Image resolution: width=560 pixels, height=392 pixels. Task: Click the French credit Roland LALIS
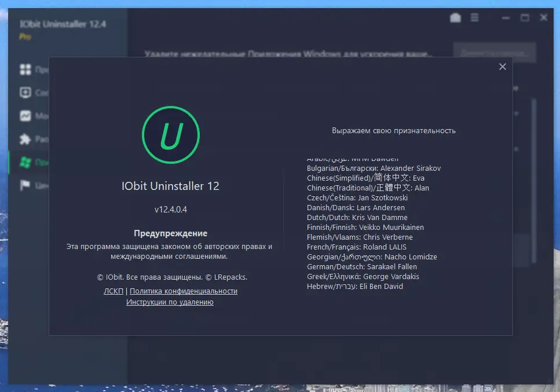click(x=356, y=247)
